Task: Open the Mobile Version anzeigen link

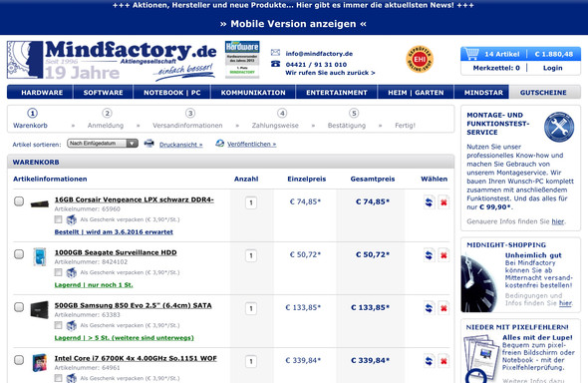Action: point(293,24)
